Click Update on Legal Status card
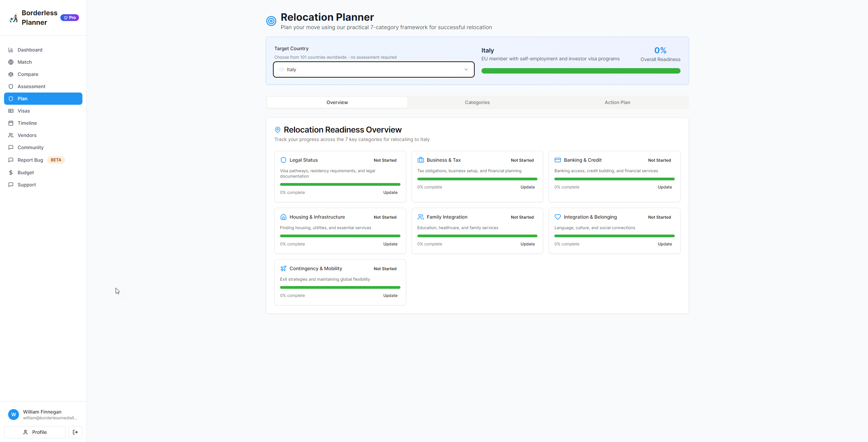This screenshot has height=442, width=868. pyautogui.click(x=390, y=193)
